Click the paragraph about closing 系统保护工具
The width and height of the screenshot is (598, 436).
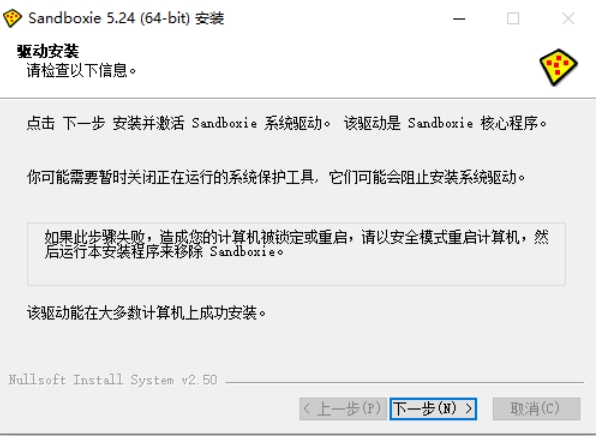276,177
